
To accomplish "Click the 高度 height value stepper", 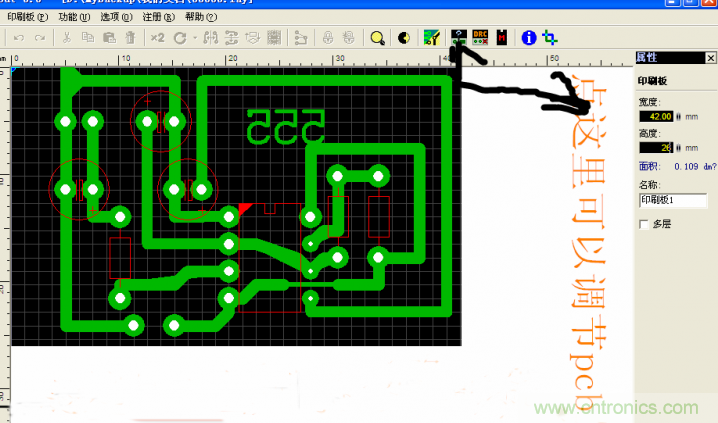I will point(677,148).
